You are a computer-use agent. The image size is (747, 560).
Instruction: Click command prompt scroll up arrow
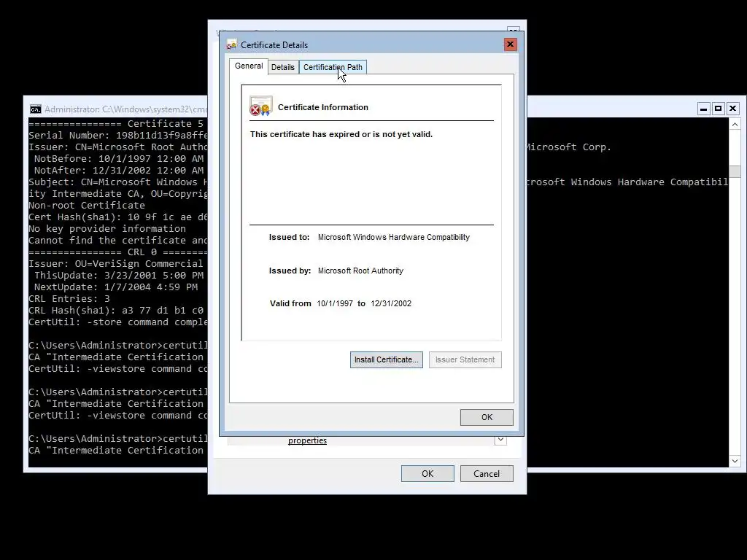[x=735, y=124]
